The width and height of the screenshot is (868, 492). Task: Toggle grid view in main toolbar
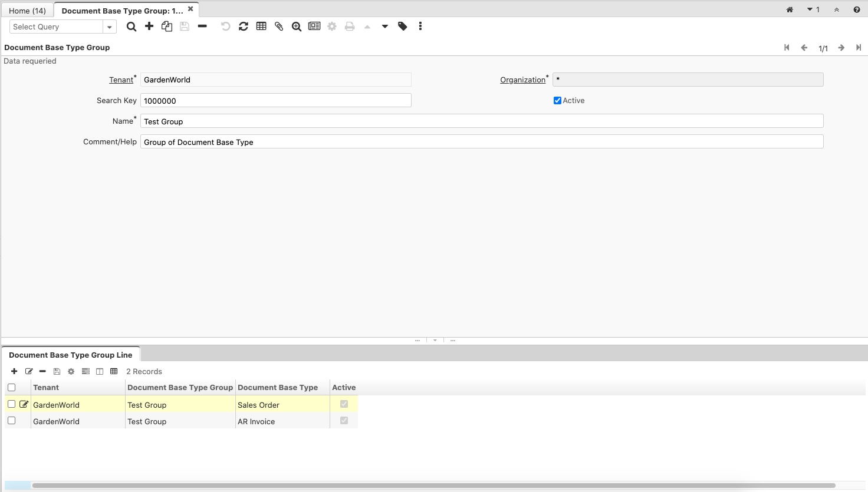(261, 27)
